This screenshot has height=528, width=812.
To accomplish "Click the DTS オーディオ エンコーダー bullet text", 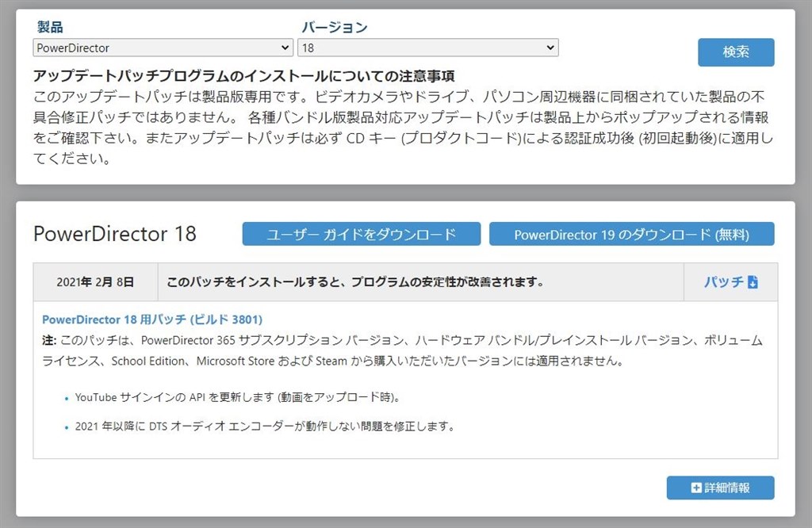I will (x=265, y=427).
